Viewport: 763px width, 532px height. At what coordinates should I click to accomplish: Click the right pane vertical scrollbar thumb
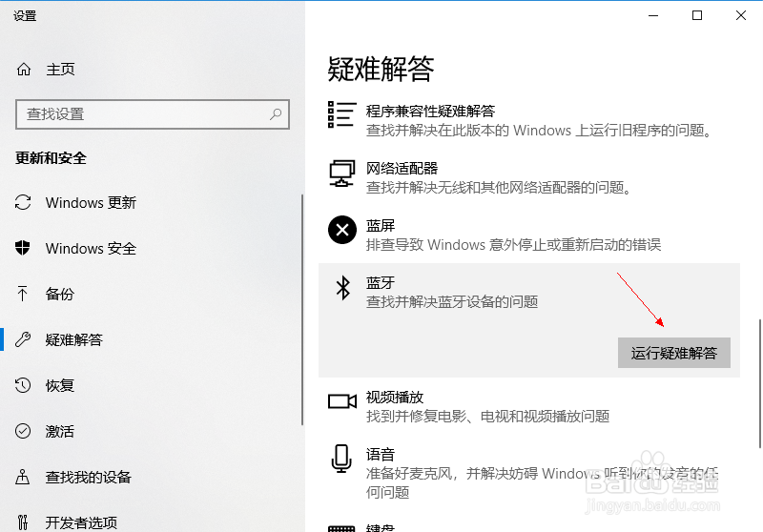click(x=759, y=383)
